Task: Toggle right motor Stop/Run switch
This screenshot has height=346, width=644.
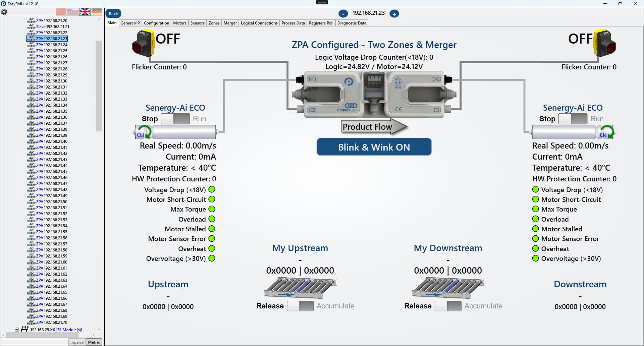Action: tap(573, 119)
